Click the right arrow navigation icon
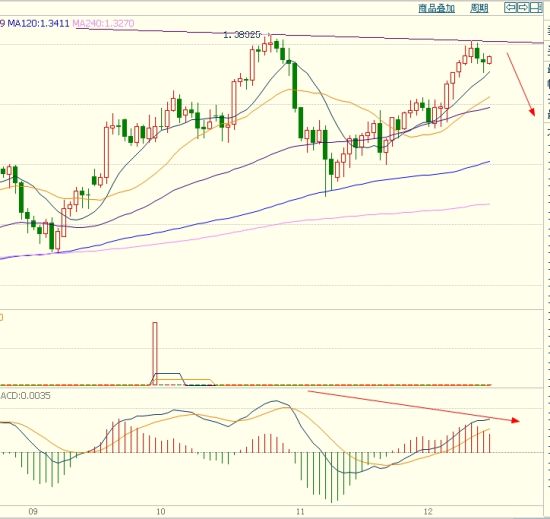 [523, 7]
